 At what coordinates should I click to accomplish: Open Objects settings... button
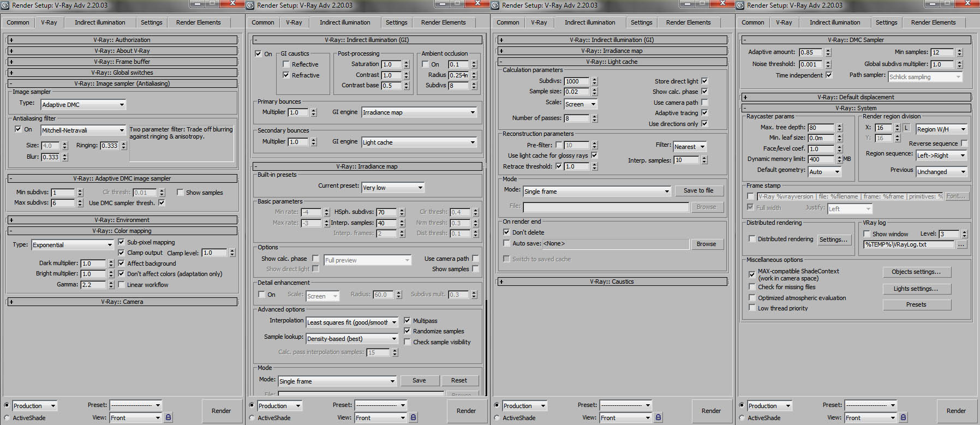916,272
